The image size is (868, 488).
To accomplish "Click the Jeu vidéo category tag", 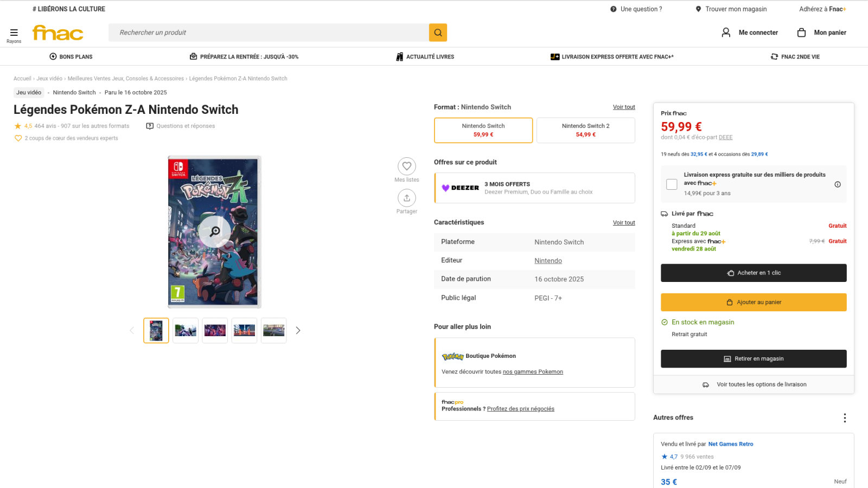I will [x=29, y=93].
